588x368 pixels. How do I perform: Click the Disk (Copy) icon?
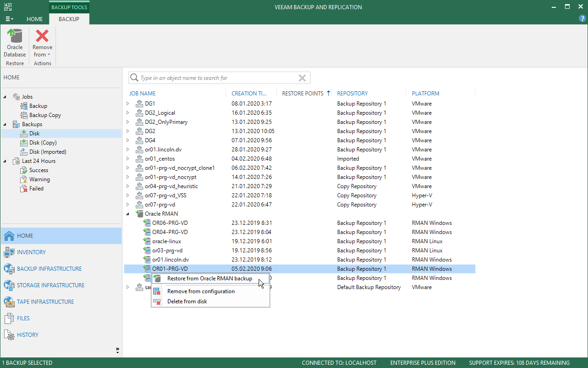pyautogui.click(x=24, y=143)
